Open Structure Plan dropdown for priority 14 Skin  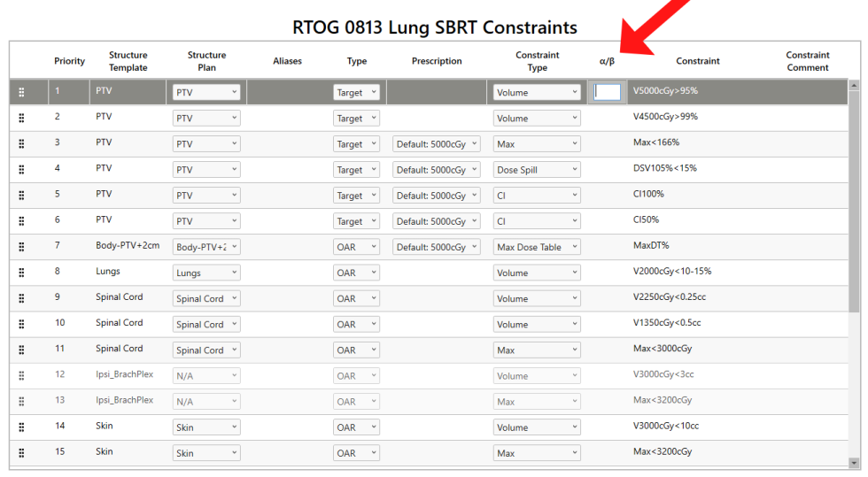click(x=206, y=427)
